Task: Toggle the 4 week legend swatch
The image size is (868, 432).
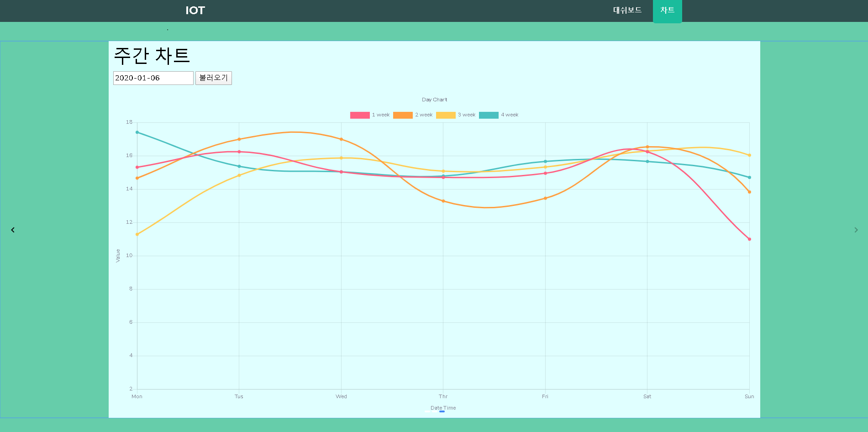Action: coord(489,115)
